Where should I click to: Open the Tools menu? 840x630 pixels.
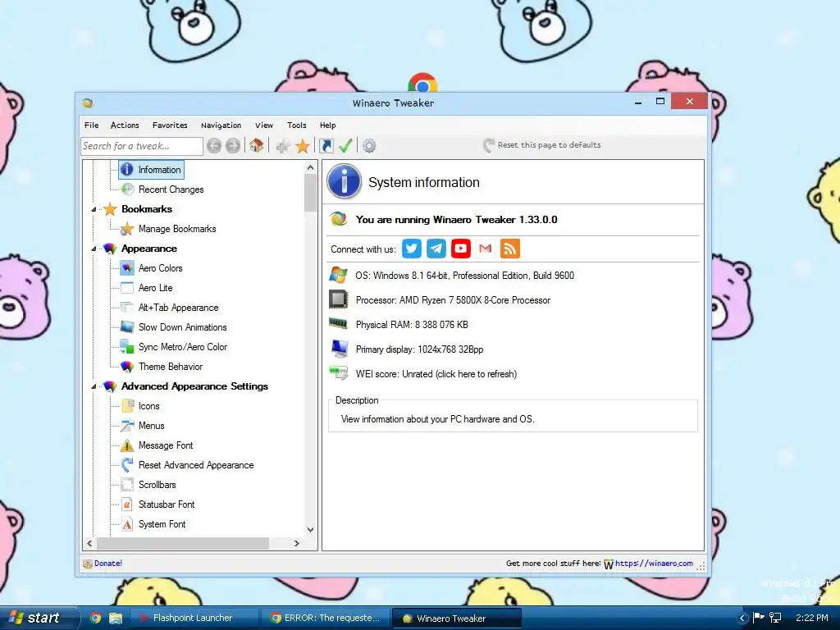point(297,125)
